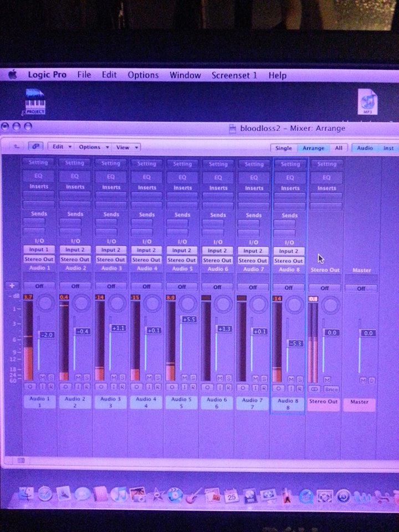Mute the Audio 1 channel
The image size is (399, 532).
[x=43, y=377]
